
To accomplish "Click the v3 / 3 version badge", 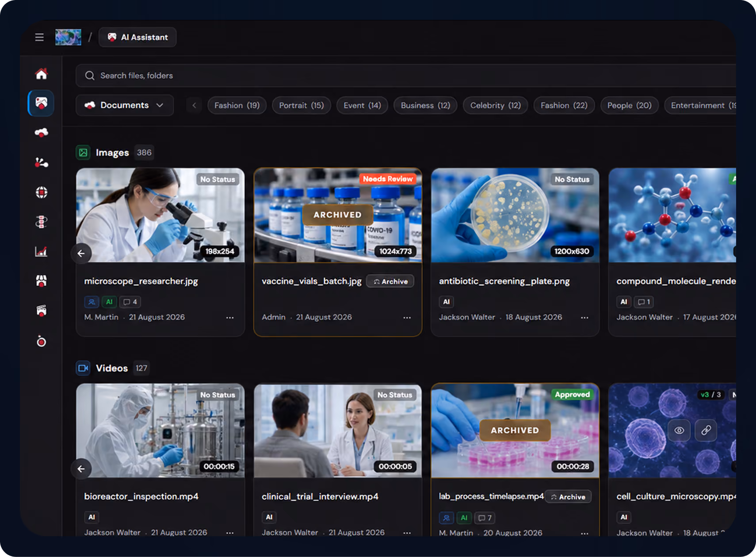I will coord(710,395).
